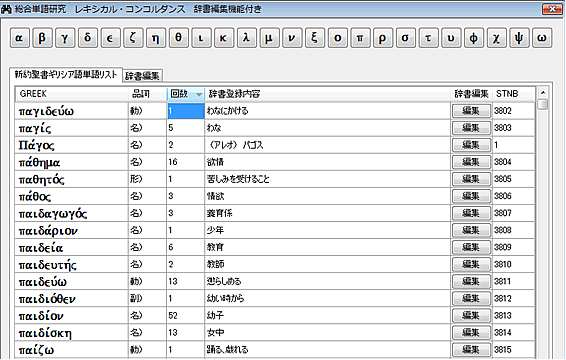The width and height of the screenshot is (566, 360).
Task: Sort by the GREEK column header
Action: [x=72, y=94]
